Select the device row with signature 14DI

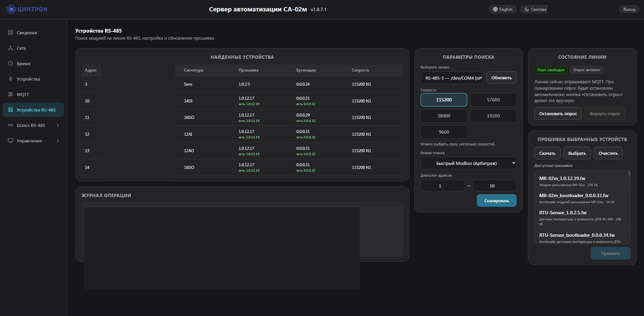[x=242, y=101]
